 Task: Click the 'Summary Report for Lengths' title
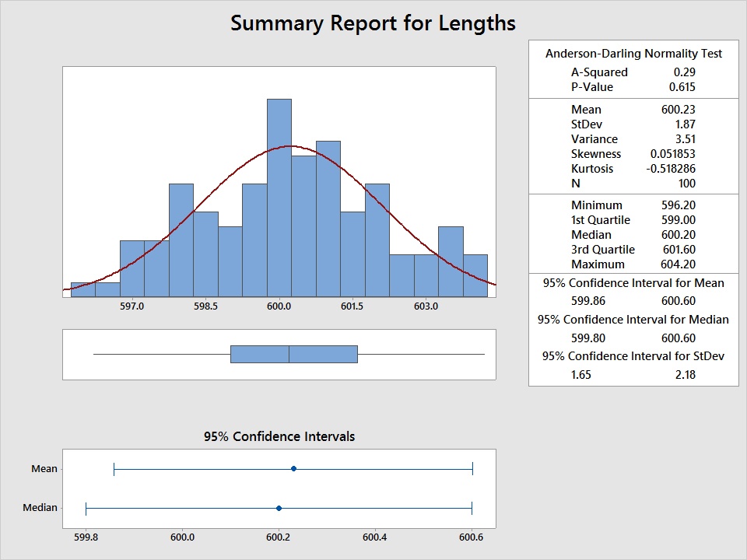point(373,23)
